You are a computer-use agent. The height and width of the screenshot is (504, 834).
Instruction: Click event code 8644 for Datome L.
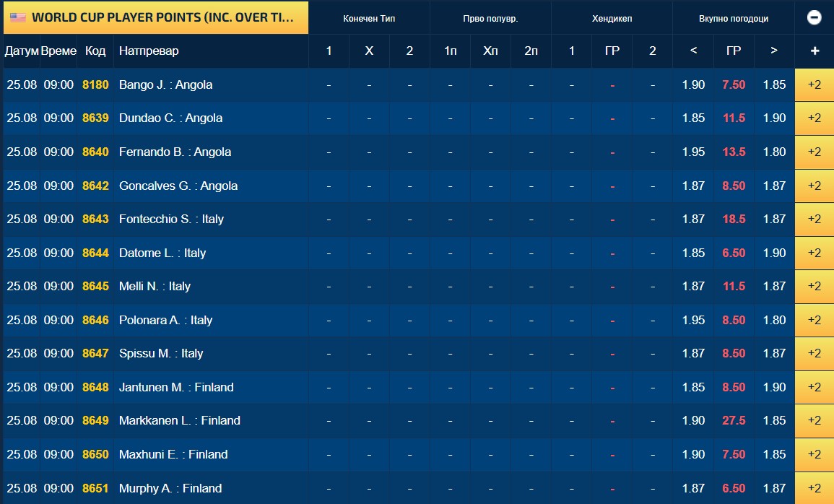95,253
